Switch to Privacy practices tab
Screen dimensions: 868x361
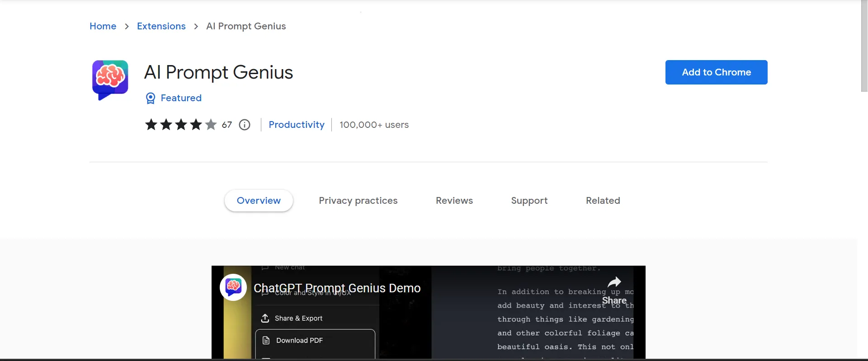[358, 201]
